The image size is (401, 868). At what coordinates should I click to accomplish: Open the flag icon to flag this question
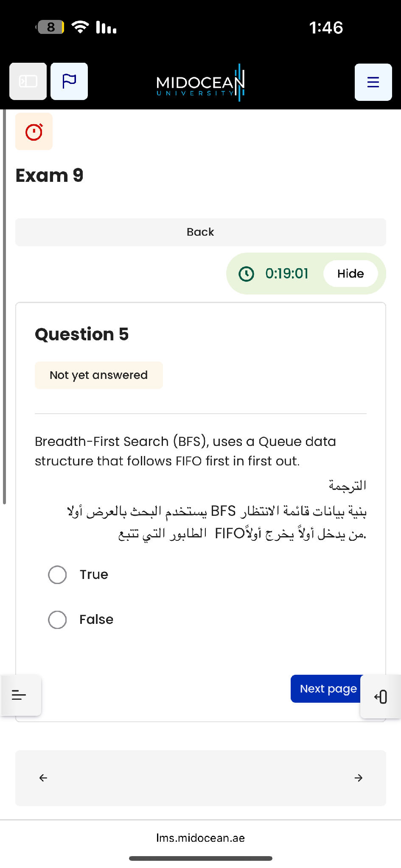[x=69, y=81]
